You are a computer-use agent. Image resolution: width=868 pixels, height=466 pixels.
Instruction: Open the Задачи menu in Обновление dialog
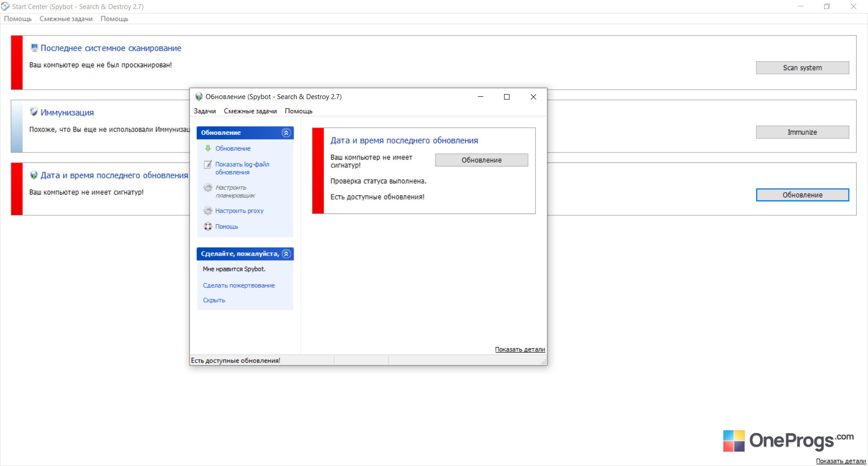pos(205,111)
